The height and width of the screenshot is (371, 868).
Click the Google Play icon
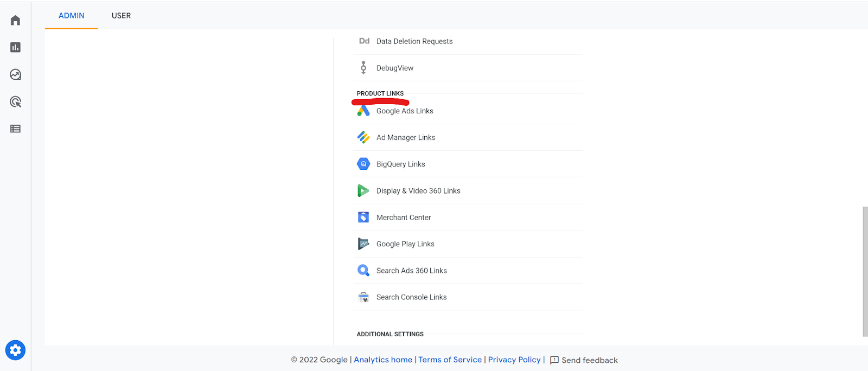pyautogui.click(x=363, y=244)
